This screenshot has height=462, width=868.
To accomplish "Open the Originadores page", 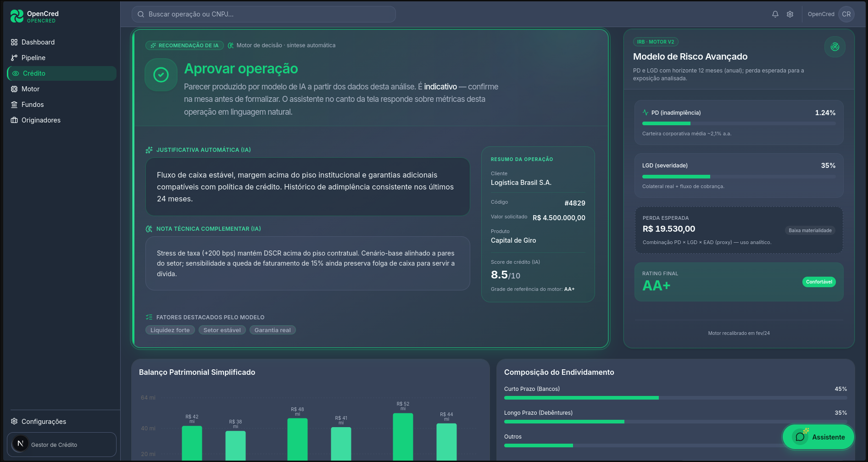I will [61, 120].
